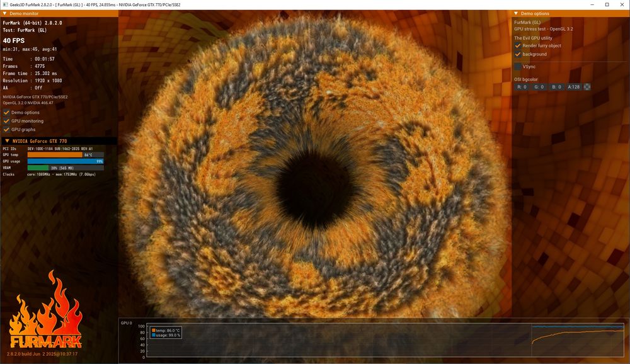Click 'Test: FurMark (GL)' text
Image resolution: width=630 pixels, height=364 pixels.
coord(25,30)
